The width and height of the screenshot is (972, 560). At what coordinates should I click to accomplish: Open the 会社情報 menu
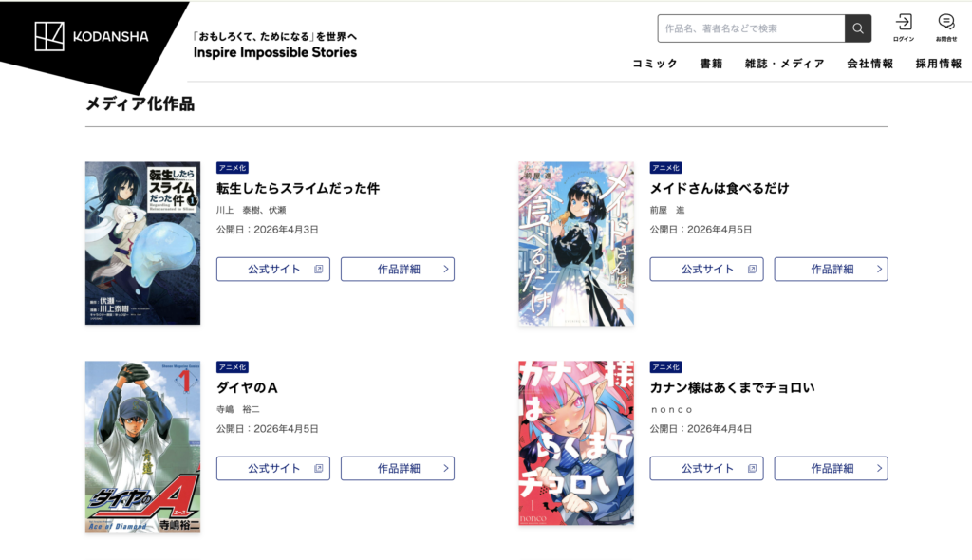[869, 64]
